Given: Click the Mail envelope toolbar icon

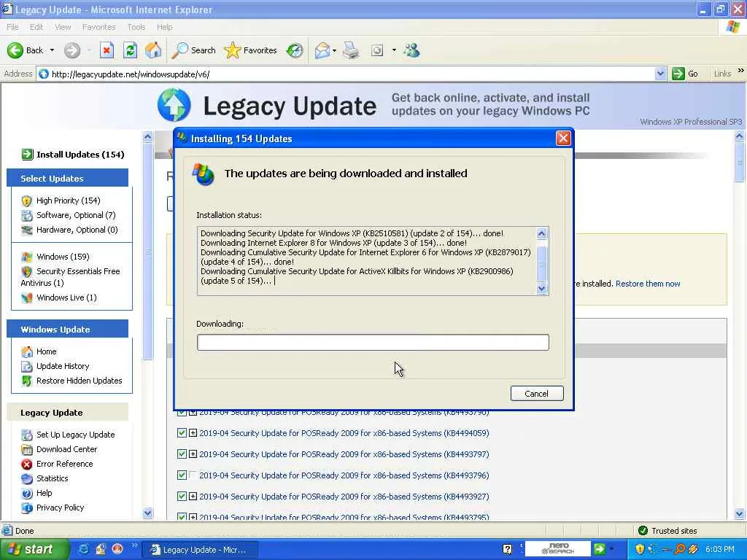Looking at the screenshot, I should [x=322, y=50].
